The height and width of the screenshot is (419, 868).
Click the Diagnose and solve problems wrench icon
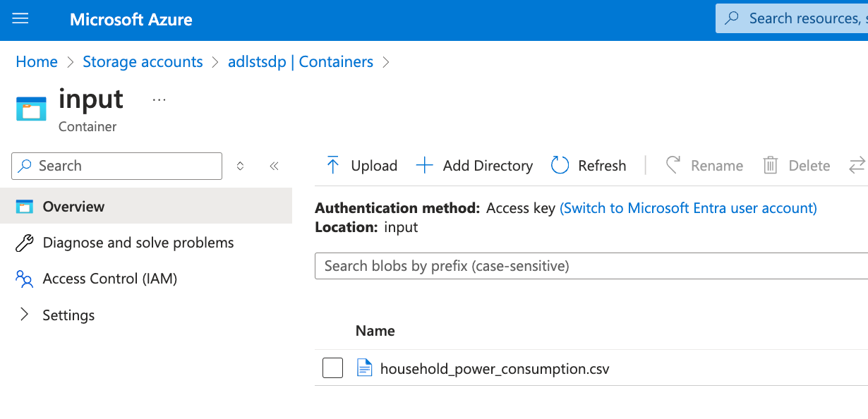pyautogui.click(x=25, y=243)
